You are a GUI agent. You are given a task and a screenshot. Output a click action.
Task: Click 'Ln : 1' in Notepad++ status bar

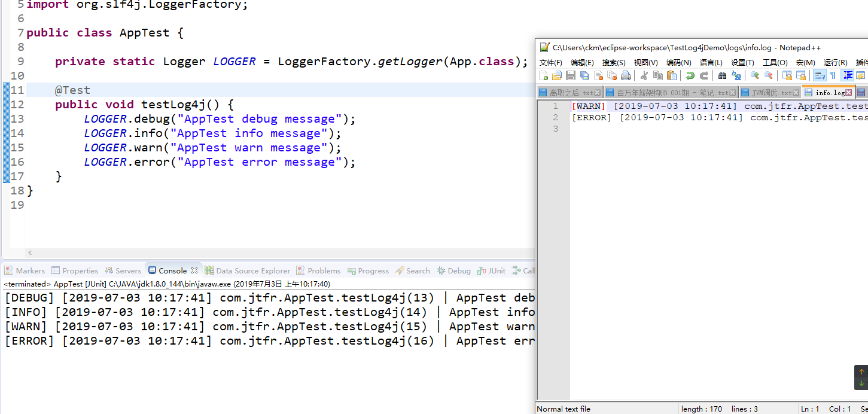point(809,409)
